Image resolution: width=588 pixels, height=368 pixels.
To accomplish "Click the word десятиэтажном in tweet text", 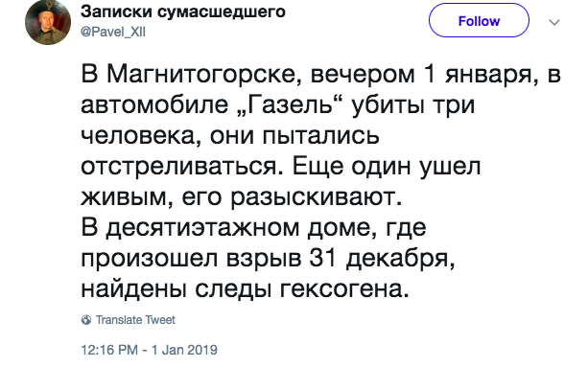I will point(202,227).
